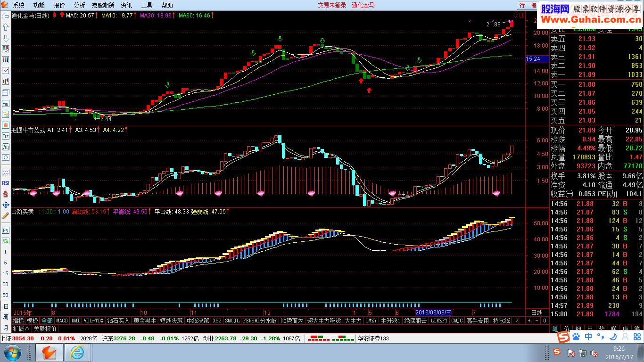Click the red trading app taskbar icon

tap(49, 353)
